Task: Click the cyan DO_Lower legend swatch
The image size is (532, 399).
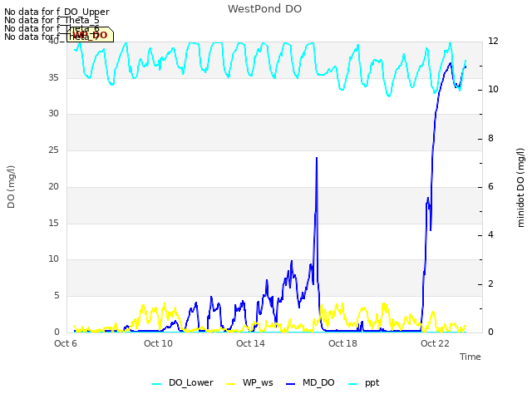Action: (x=157, y=384)
